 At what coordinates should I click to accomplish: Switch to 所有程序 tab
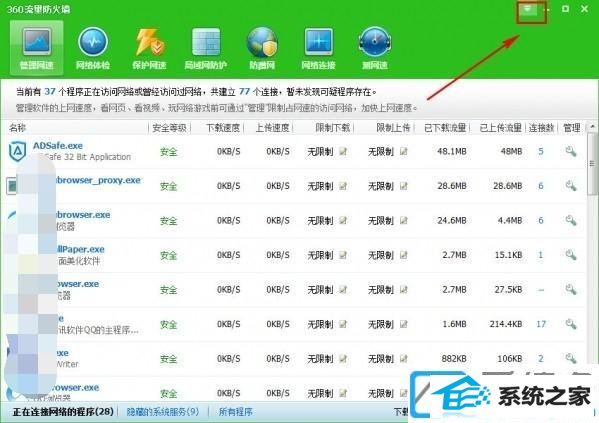(236, 412)
